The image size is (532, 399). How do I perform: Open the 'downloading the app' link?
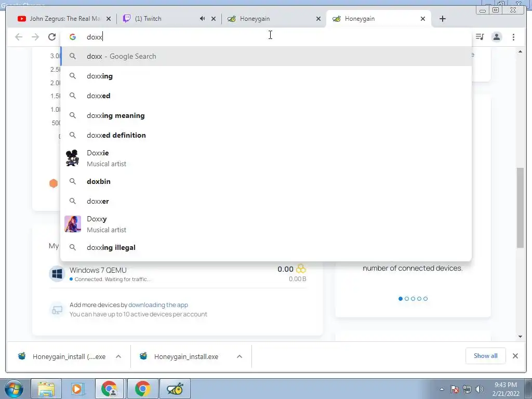[158, 304]
